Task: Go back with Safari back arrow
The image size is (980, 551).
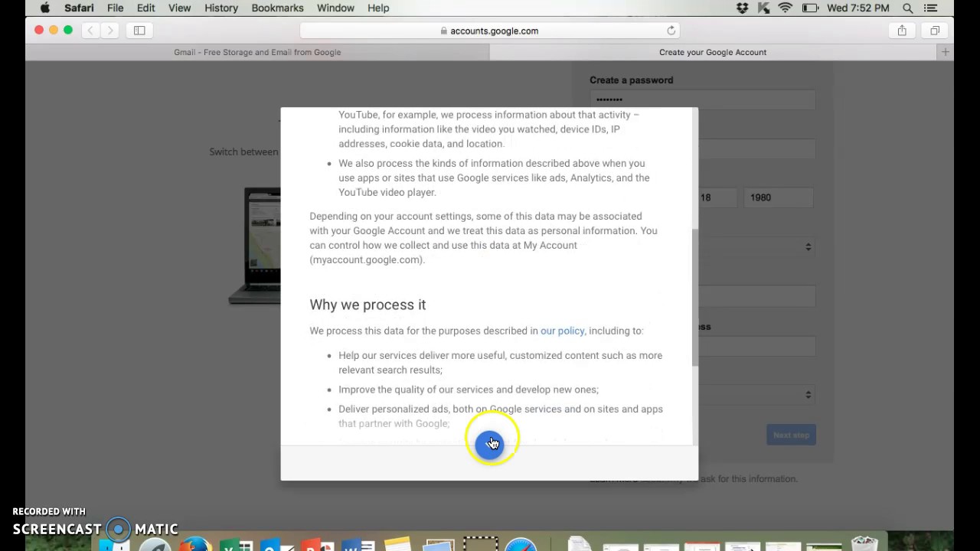Action: 90,31
